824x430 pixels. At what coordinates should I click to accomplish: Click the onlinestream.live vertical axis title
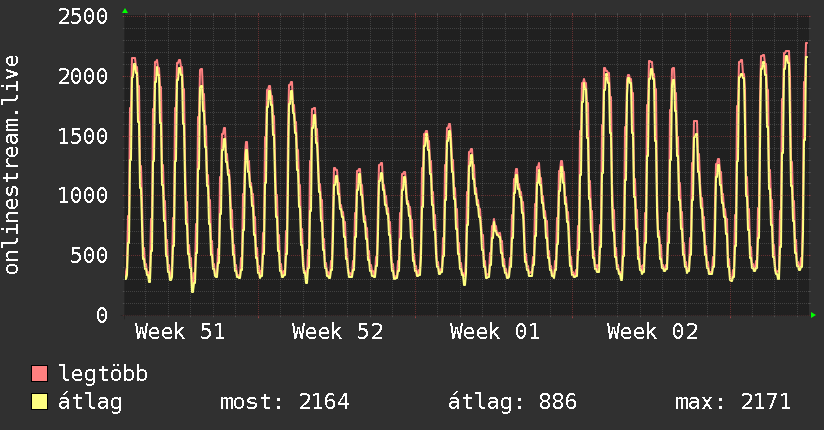[12, 165]
